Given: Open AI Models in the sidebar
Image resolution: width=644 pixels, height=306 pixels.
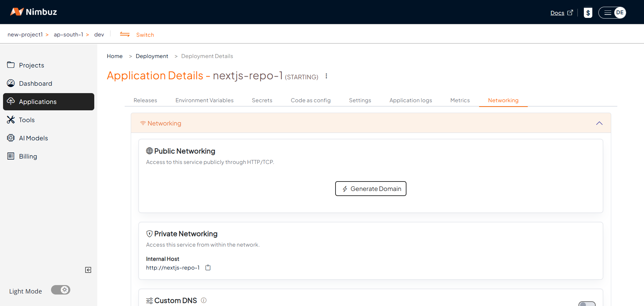Looking at the screenshot, I should [33, 138].
